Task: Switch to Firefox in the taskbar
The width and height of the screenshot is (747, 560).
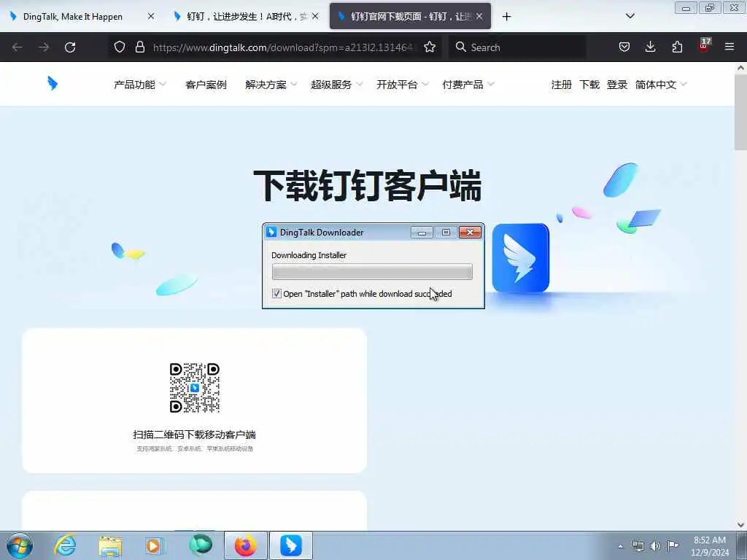Action: tap(246, 545)
